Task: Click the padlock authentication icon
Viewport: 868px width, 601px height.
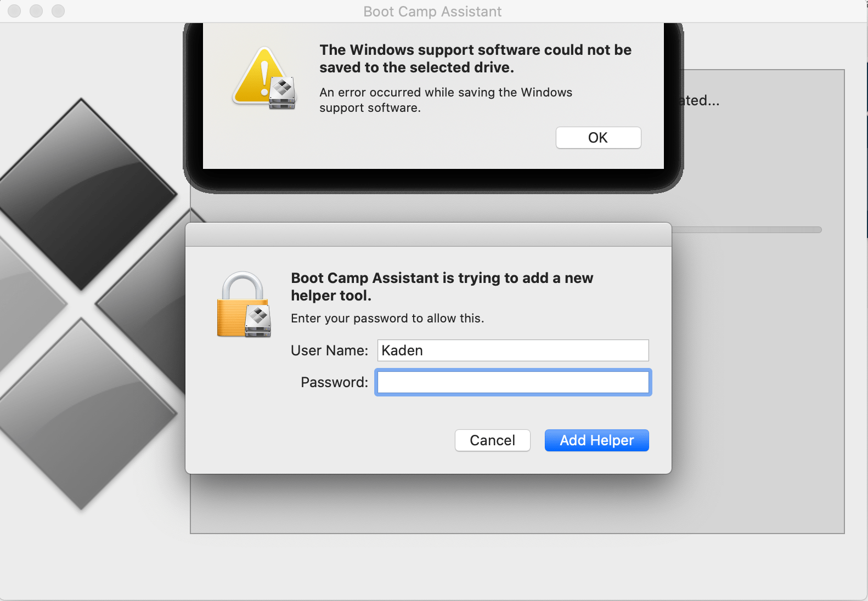Action: tap(244, 304)
